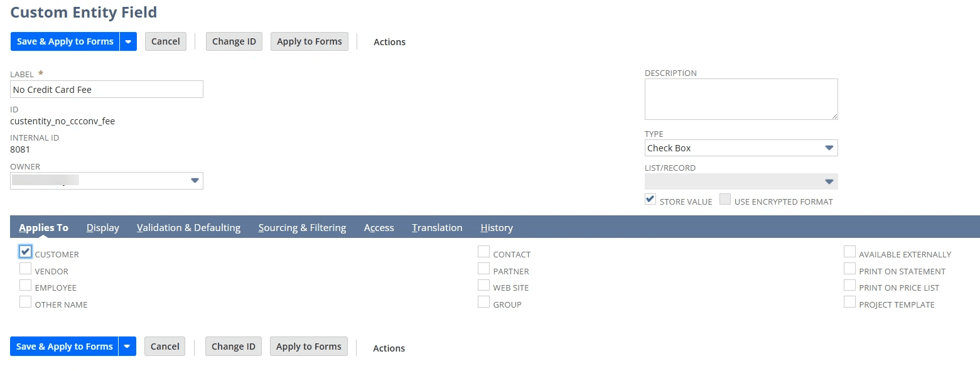Enable the Group checkbox
Image resolution: width=980 pixels, height=371 pixels.
(x=483, y=302)
